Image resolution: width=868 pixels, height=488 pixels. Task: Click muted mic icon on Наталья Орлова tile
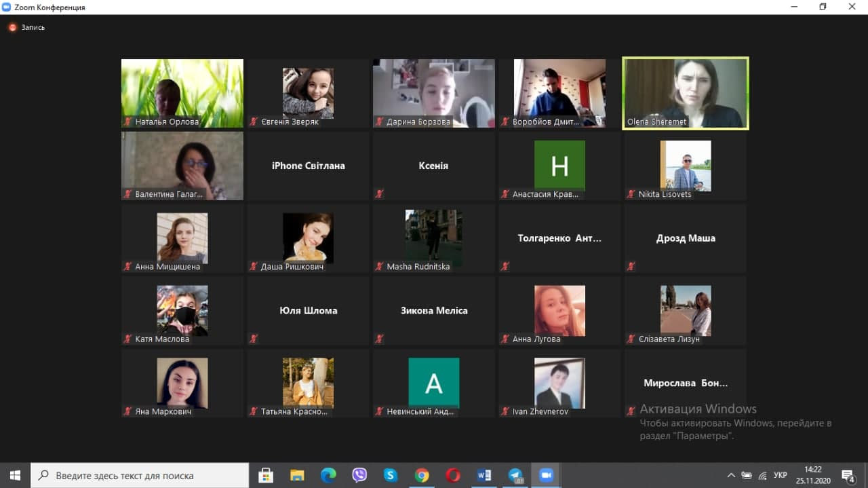127,122
